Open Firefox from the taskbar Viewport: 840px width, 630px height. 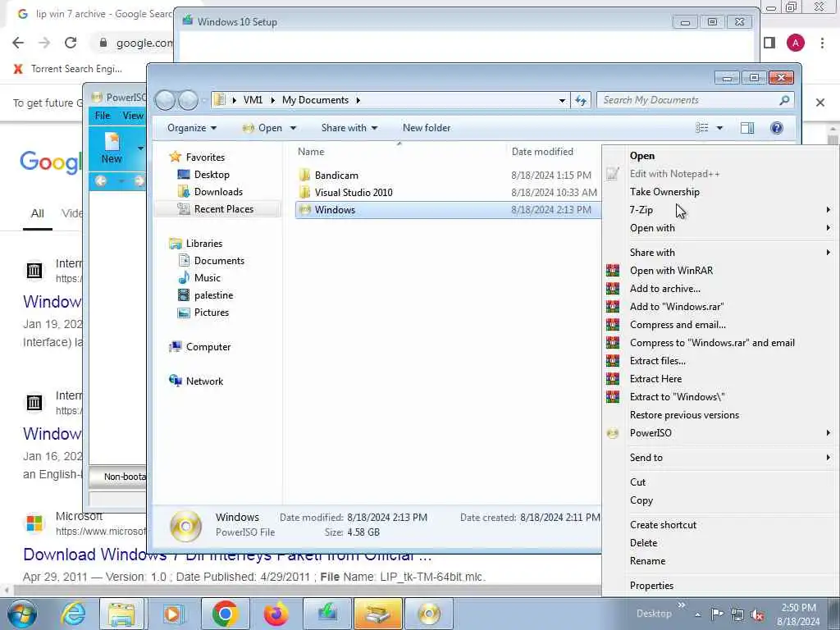coord(276,614)
